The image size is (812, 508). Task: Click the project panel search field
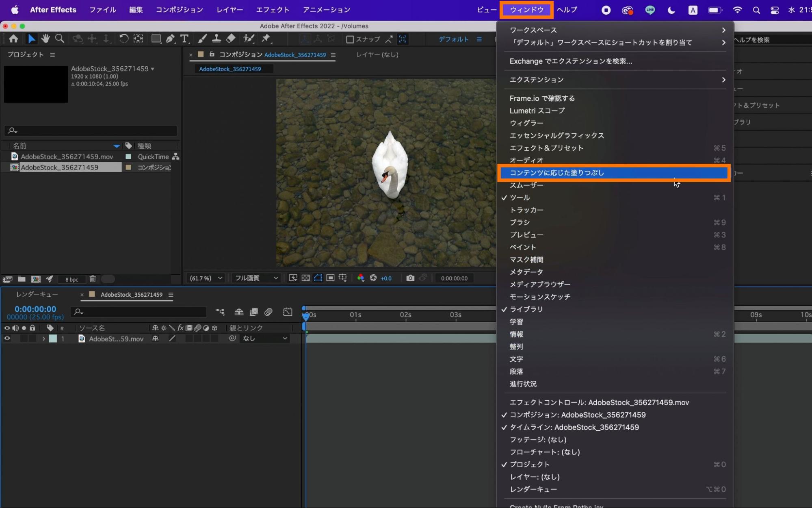coord(93,130)
